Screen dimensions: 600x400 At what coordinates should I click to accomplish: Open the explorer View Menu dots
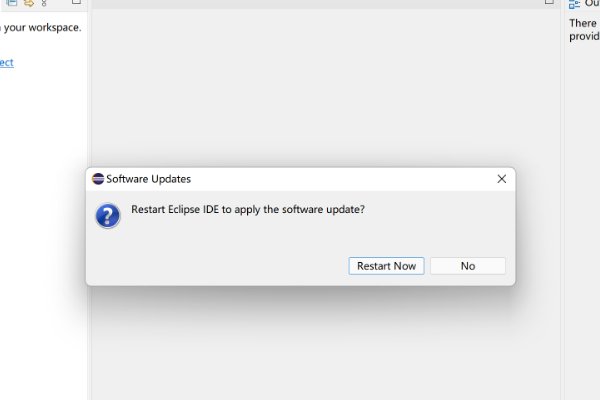44,3
